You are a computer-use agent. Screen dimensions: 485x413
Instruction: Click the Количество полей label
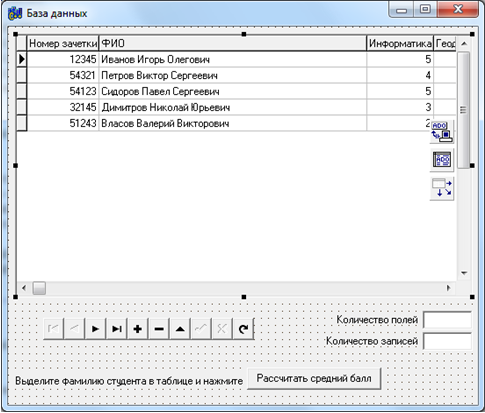(377, 320)
